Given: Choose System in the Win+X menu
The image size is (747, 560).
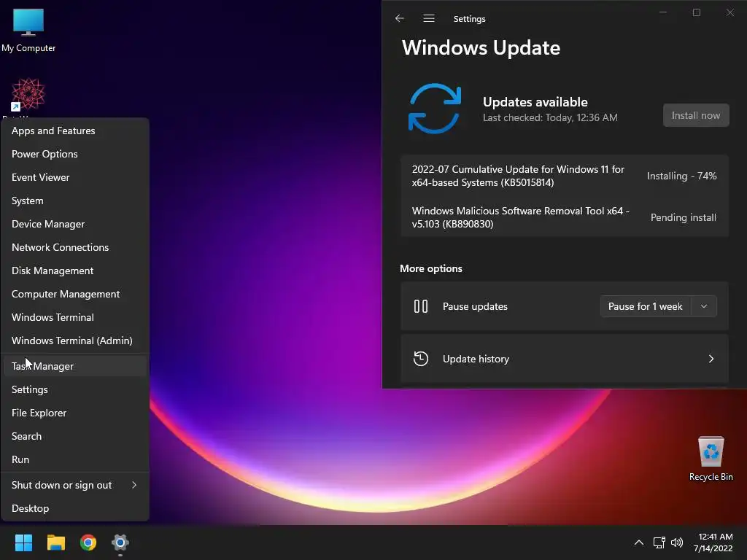Looking at the screenshot, I should pos(75,201).
